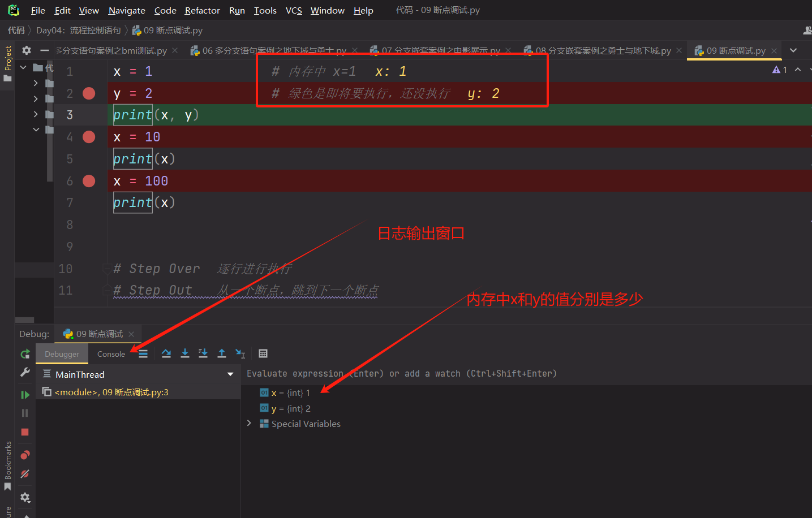This screenshot has width=812, height=518.
Task: Click the Step Over debug icon
Action: (166, 353)
